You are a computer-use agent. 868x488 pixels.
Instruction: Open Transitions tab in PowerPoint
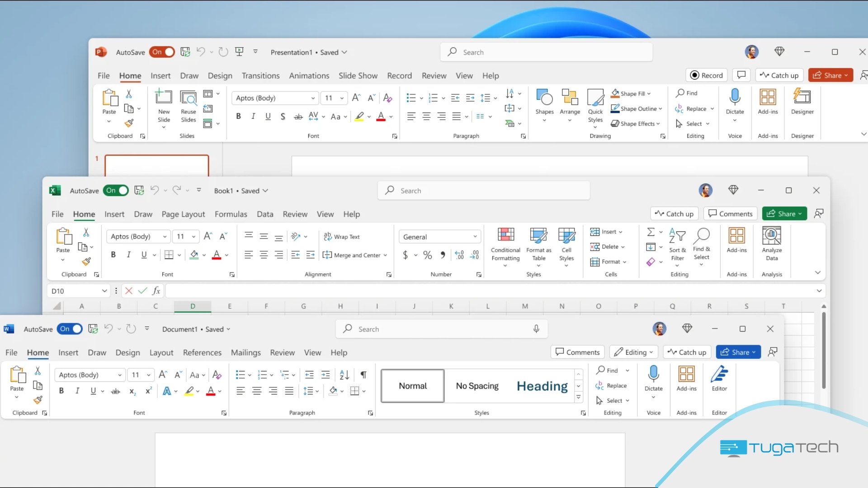point(260,76)
